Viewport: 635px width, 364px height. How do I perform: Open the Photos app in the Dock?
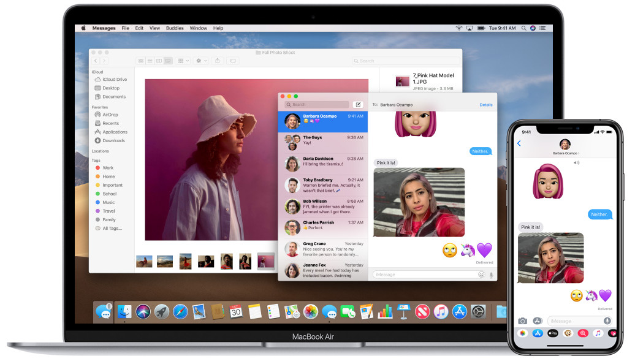(311, 311)
